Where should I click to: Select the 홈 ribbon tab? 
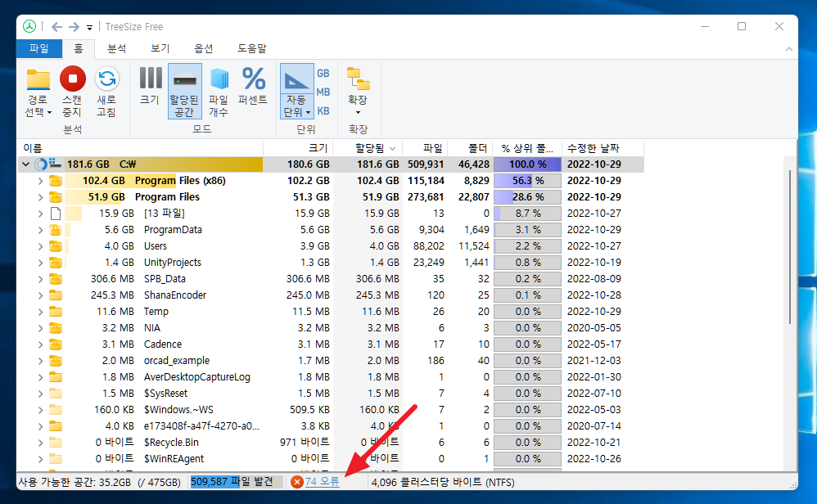(x=78, y=48)
